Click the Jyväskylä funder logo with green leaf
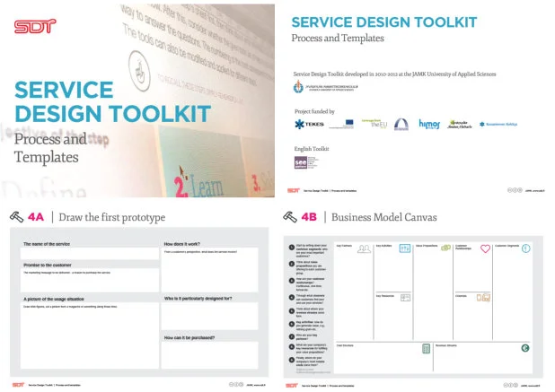The image size is (555, 392). point(460,124)
